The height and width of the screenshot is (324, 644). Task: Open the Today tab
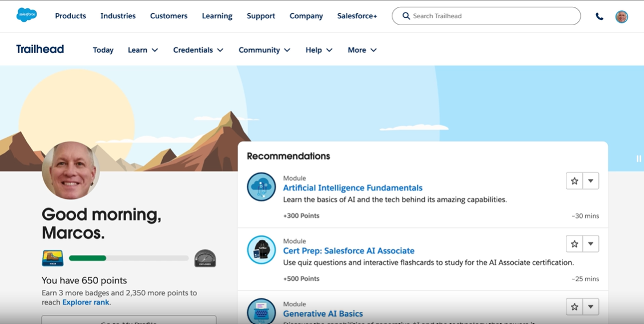[103, 50]
